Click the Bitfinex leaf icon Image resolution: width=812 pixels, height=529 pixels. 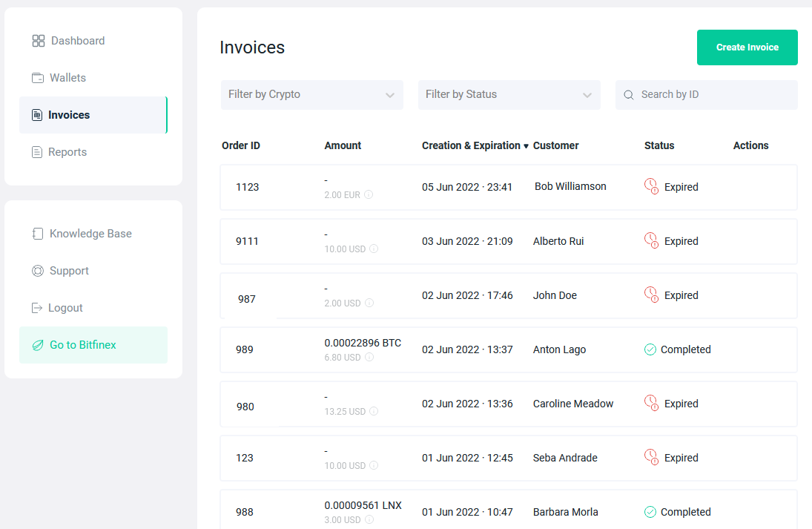point(38,345)
